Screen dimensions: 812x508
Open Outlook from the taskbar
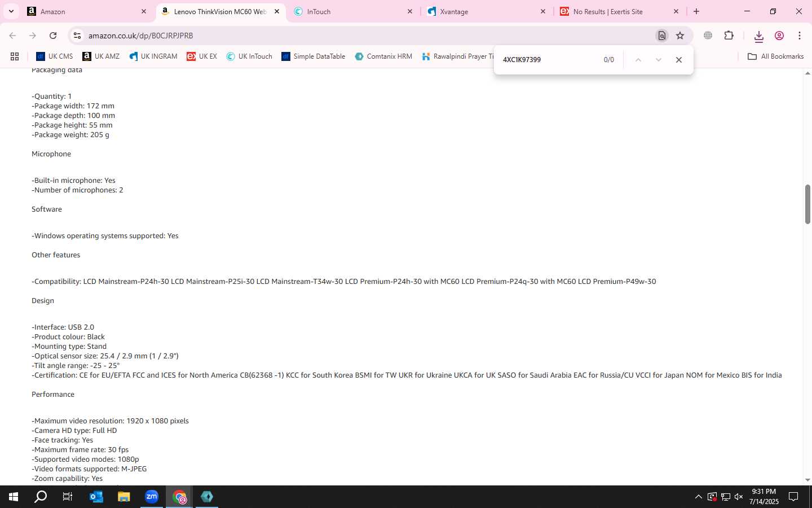(96, 497)
